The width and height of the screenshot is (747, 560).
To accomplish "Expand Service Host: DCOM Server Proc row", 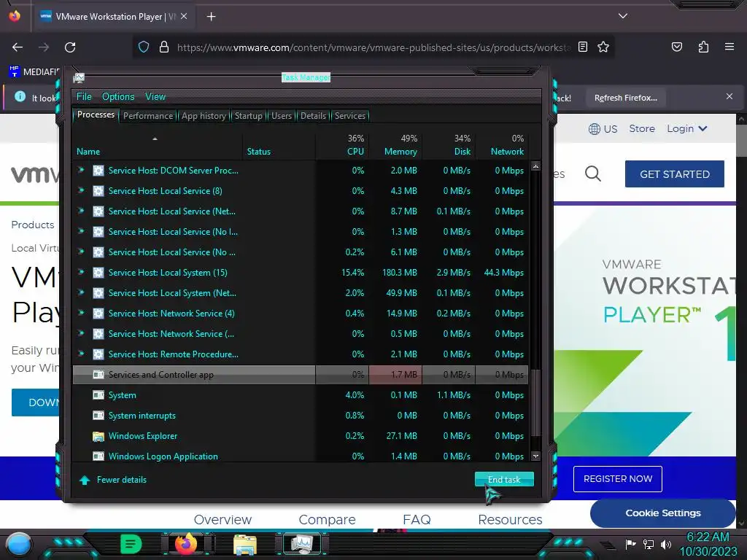I will [x=81, y=170].
